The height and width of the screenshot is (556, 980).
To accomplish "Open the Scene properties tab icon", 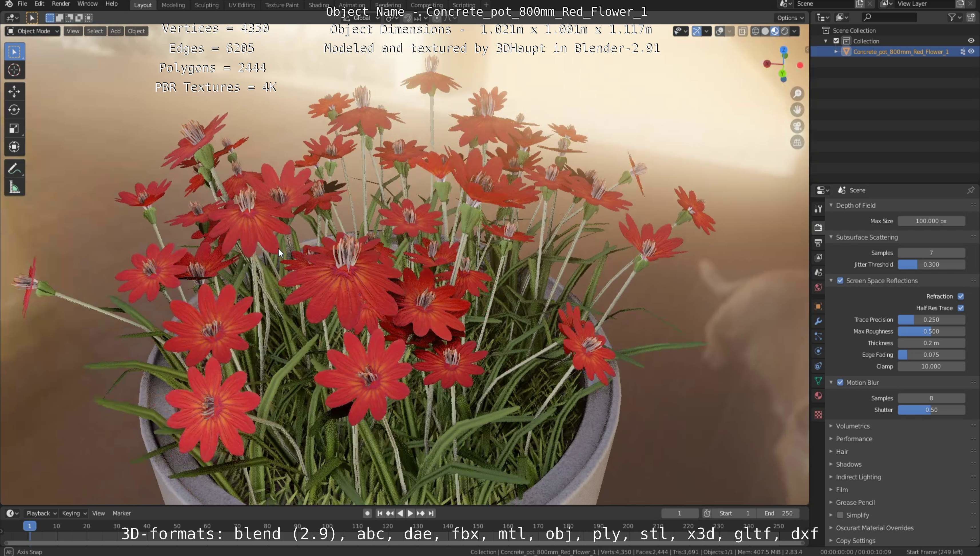I will [x=818, y=272].
